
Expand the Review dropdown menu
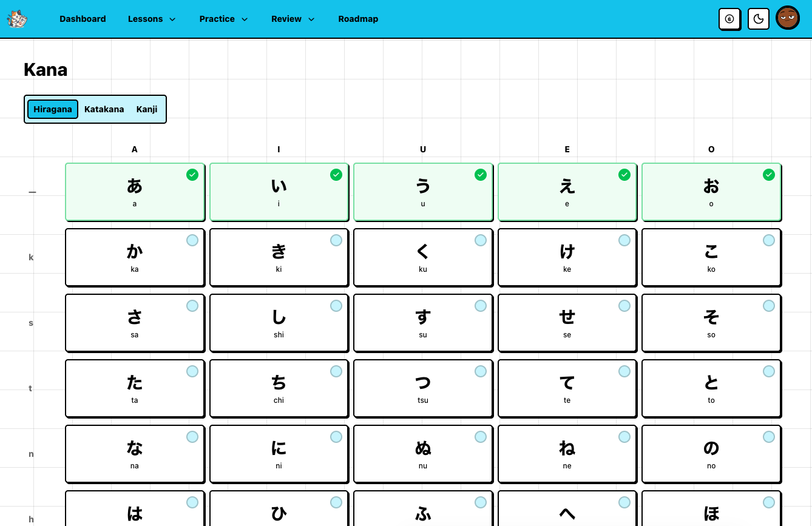(x=293, y=19)
